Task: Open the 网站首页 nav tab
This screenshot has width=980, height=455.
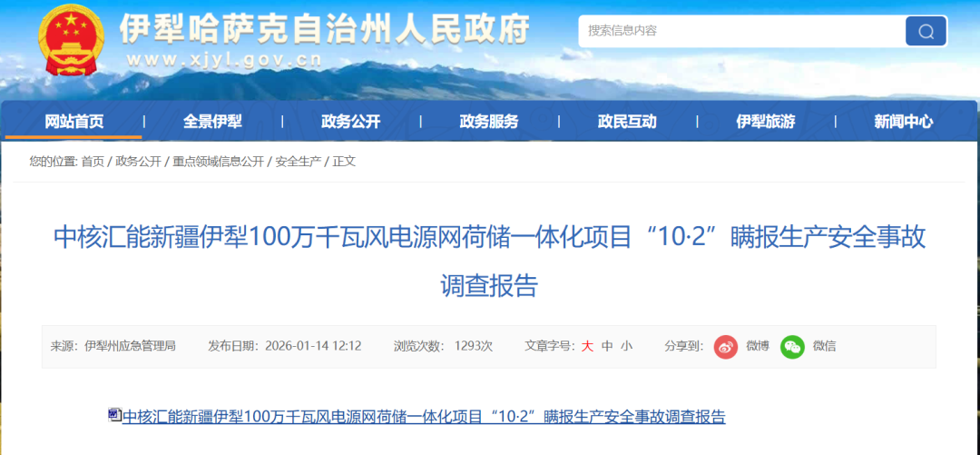Action: pyautogui.click(x=73, y=122)
